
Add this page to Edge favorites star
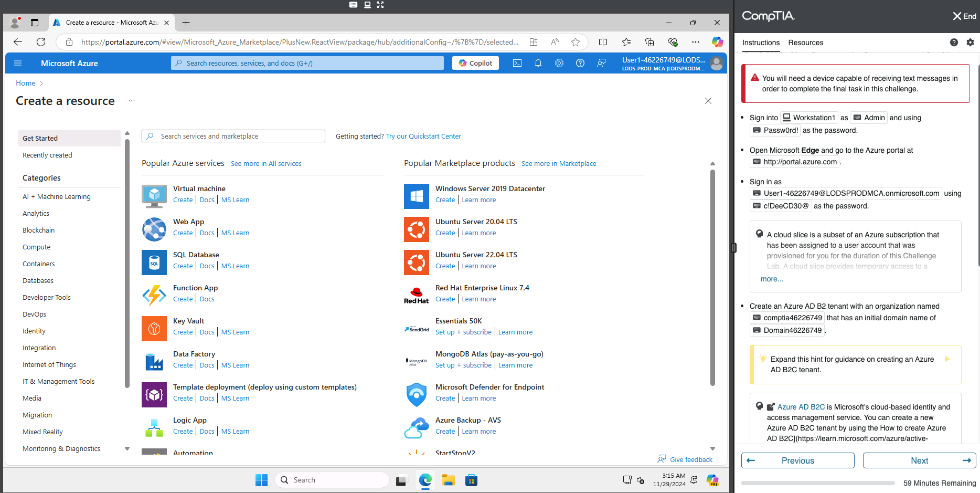click(x=576, y=42)
